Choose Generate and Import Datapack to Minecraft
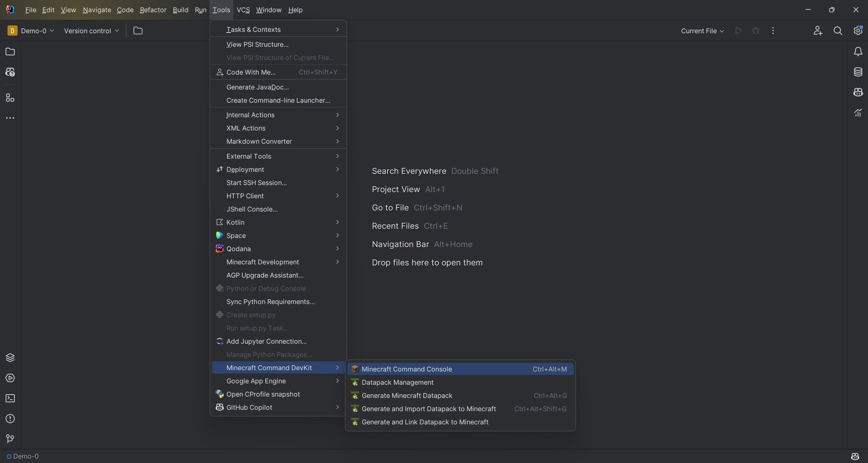 click(460, 409)
